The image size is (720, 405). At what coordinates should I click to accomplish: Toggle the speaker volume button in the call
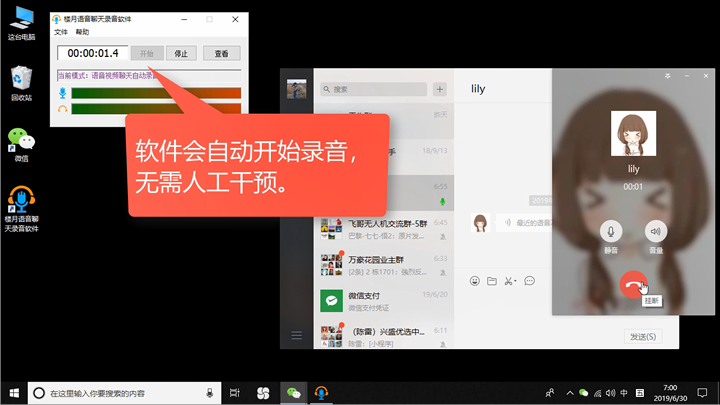656,231
